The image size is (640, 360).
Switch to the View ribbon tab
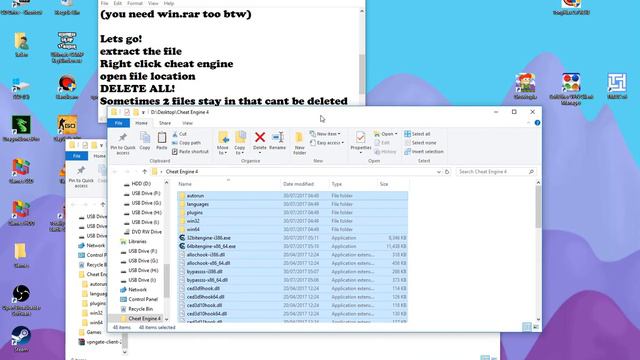point(187,123)
